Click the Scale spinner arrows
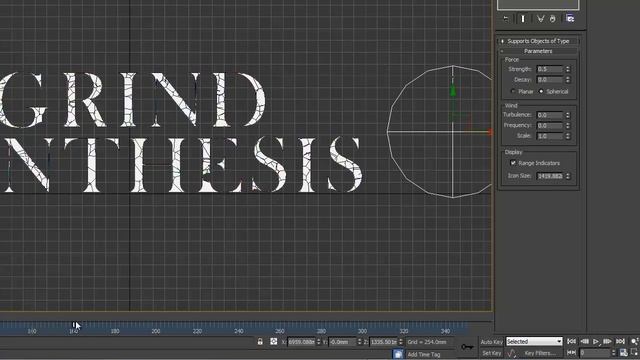 (x=568, y=136)
